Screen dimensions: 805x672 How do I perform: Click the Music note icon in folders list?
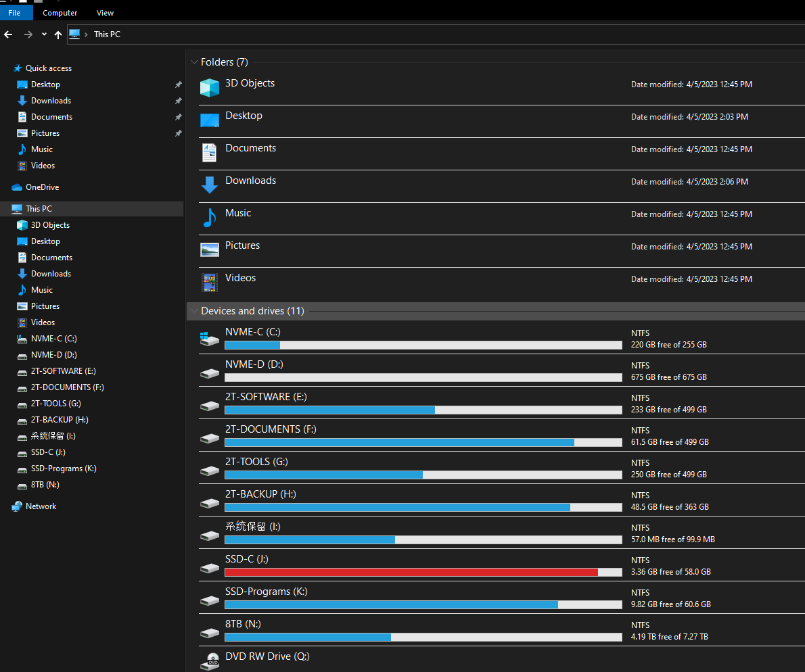click(210, 217)
